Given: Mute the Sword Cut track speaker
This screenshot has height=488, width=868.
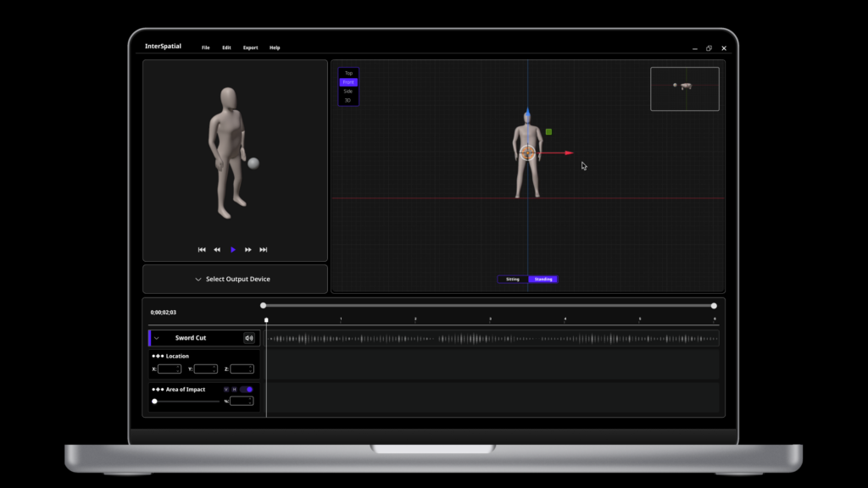Looking at the screenshot, I should click(249, 338).
